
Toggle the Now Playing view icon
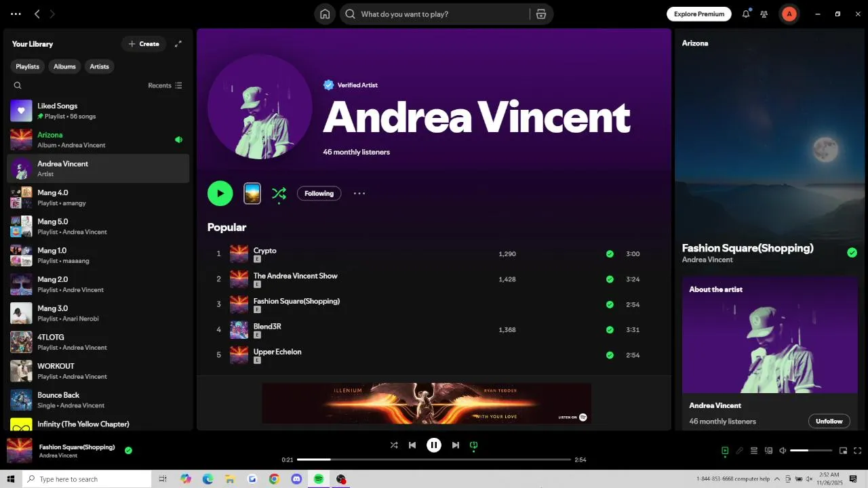[x=725, y=451]
